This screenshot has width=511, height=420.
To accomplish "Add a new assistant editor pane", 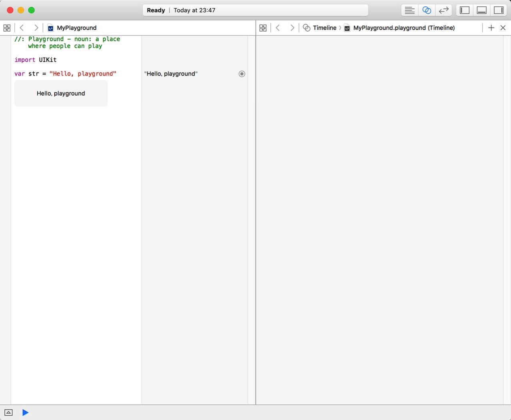I will pyautogui.click(x=491, y=28).
